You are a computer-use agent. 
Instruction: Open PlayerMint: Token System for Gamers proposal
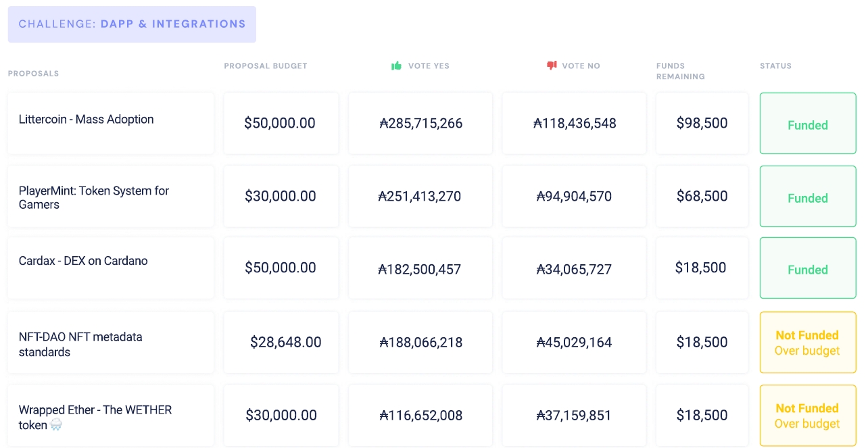click(93, 197)
